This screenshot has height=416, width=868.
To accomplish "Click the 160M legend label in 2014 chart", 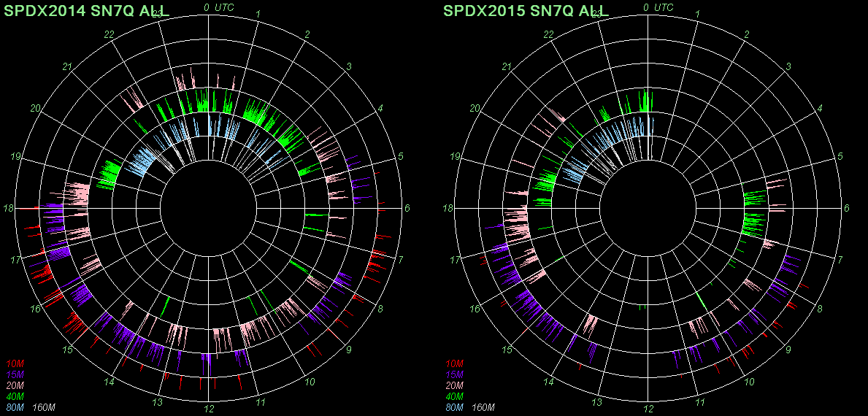I will (45, 407).
